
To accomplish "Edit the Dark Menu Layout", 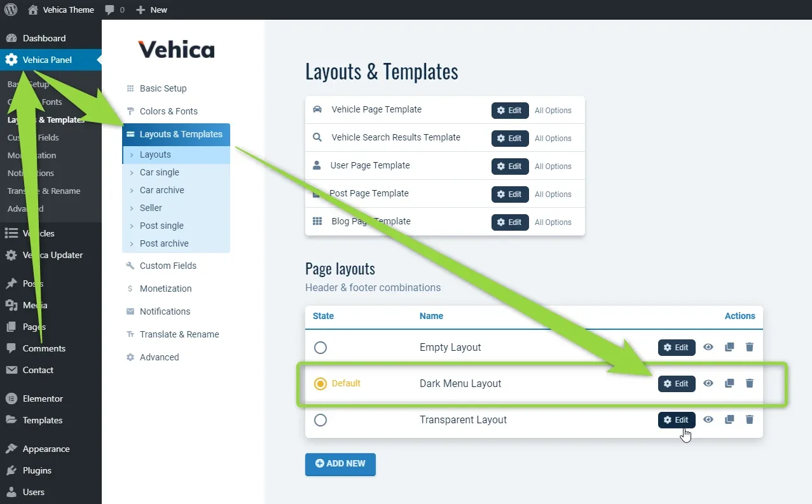I will [x=677, y=384].
